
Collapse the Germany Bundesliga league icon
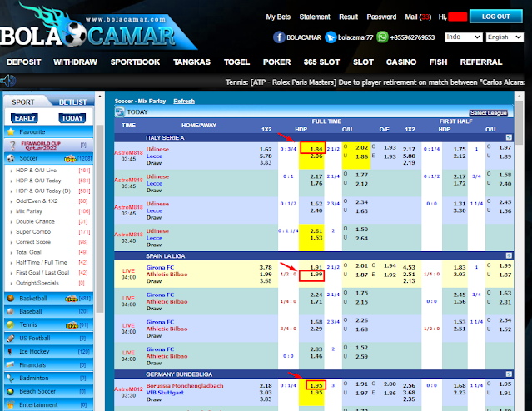coord(509,374)
